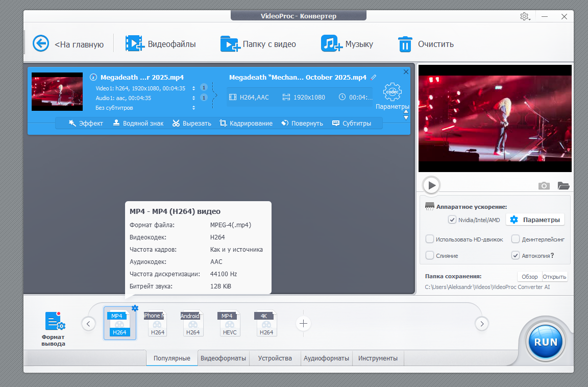Screen dimensions: 588x387
Task: Switch to the Видеоформаты tab
Action: tap(223, 358)
